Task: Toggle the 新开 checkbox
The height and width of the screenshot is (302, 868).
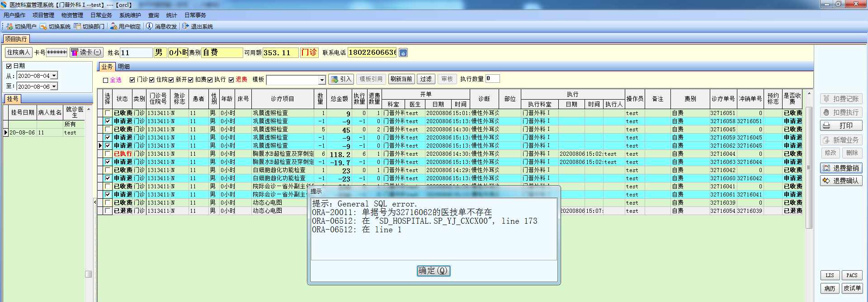Action: [x=171, y=80]
